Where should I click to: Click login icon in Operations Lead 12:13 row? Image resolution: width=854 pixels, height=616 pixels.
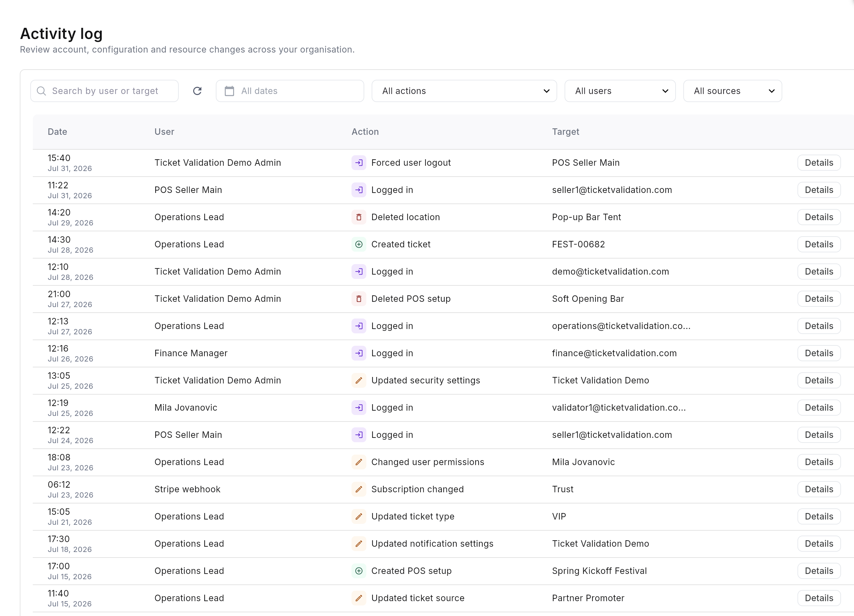[x=359, y=326]
